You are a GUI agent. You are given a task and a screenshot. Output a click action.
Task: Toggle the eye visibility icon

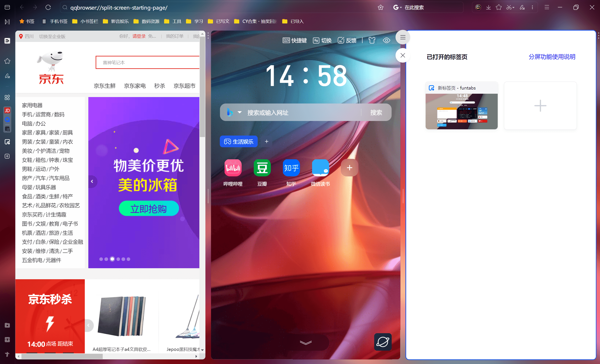click(x=386, y=40)
